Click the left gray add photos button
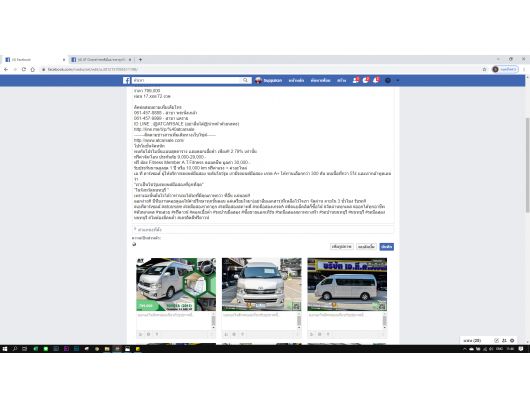The image size is (530, 410). tap(342, 247)
